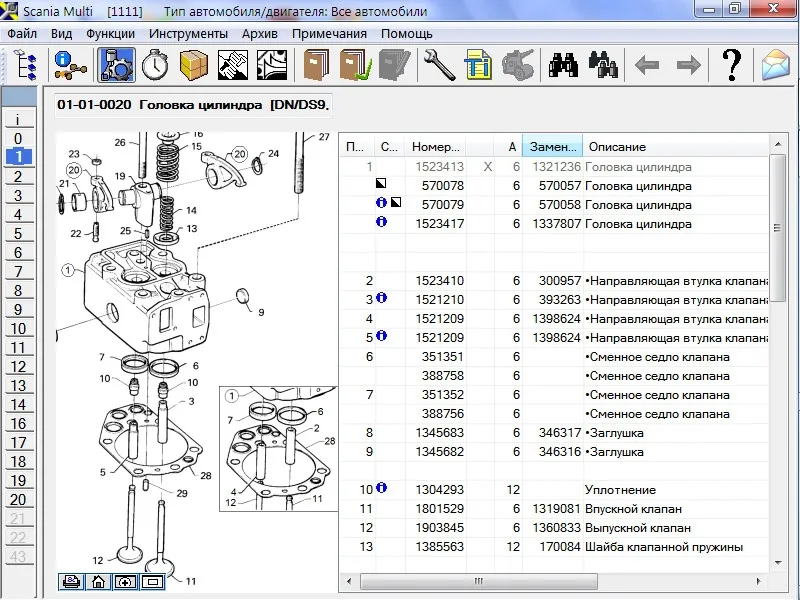Open the Файл menu
Screen dimensions: 800x600
(22, 34)
